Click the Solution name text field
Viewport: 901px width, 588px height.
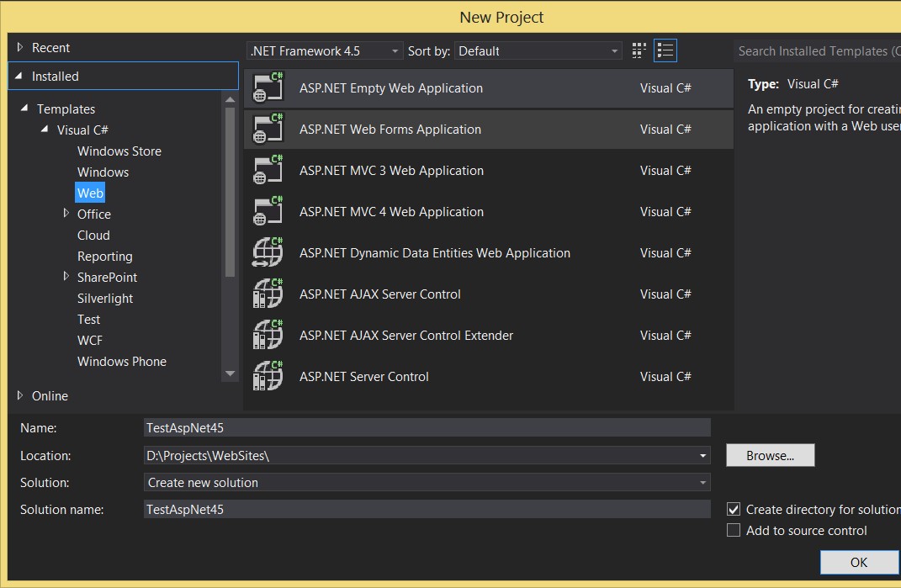tap(427, 509)
